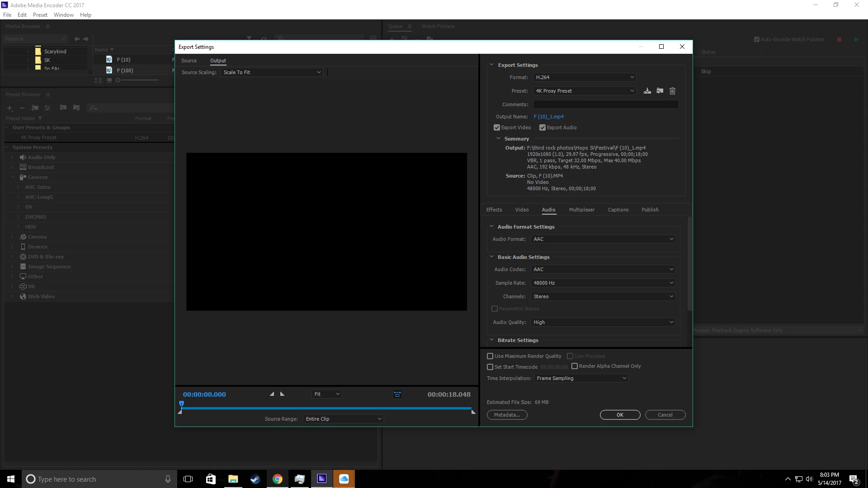Click the blue playhead on the timeline

pyautogui.click(x=182, y=404)
